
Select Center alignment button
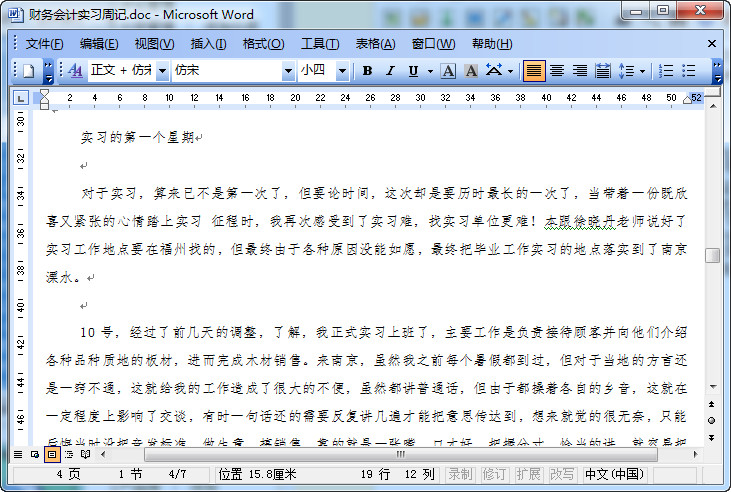click(557, 71)
